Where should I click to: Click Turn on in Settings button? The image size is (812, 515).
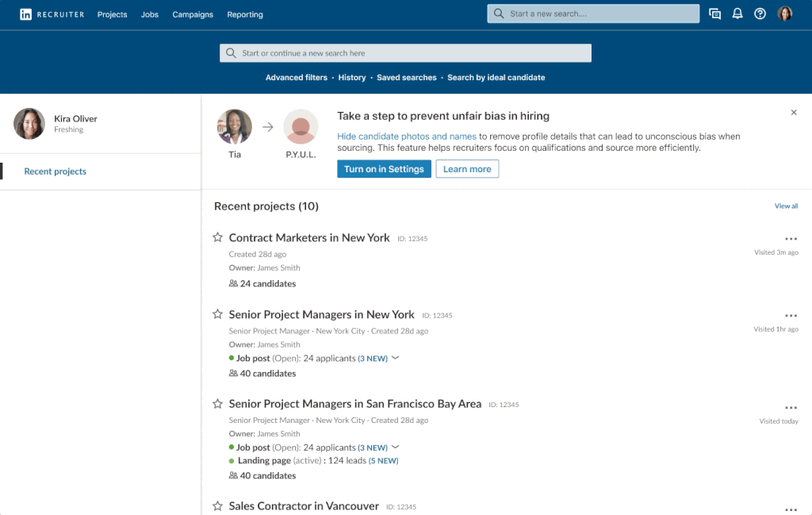point(384,169)
